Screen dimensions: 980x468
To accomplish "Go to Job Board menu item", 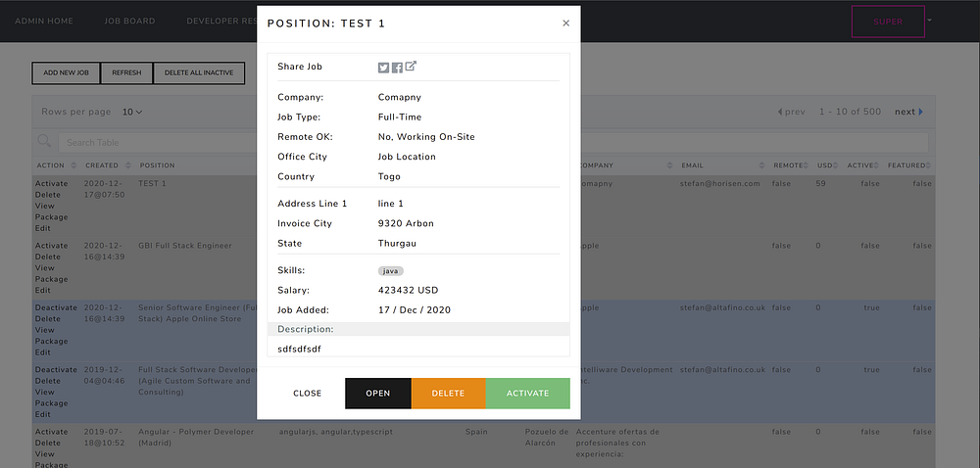I will click(x=129, y=21).
